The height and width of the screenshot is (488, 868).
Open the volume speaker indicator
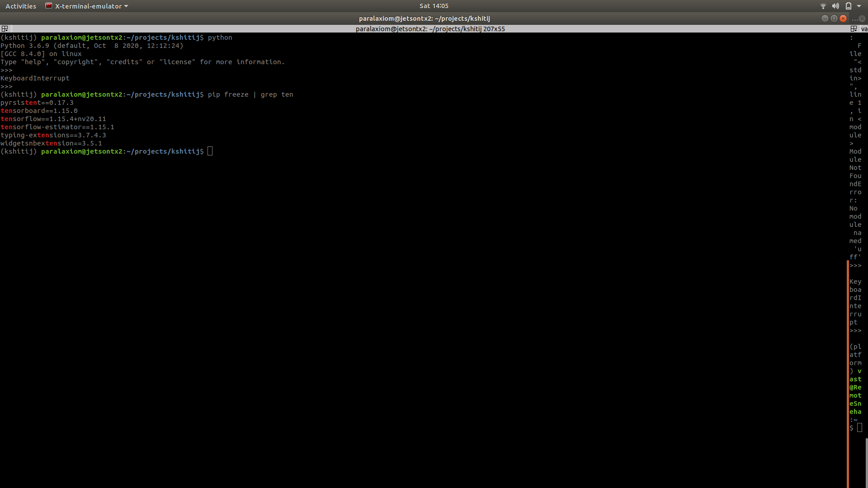(x=835, y=6)
